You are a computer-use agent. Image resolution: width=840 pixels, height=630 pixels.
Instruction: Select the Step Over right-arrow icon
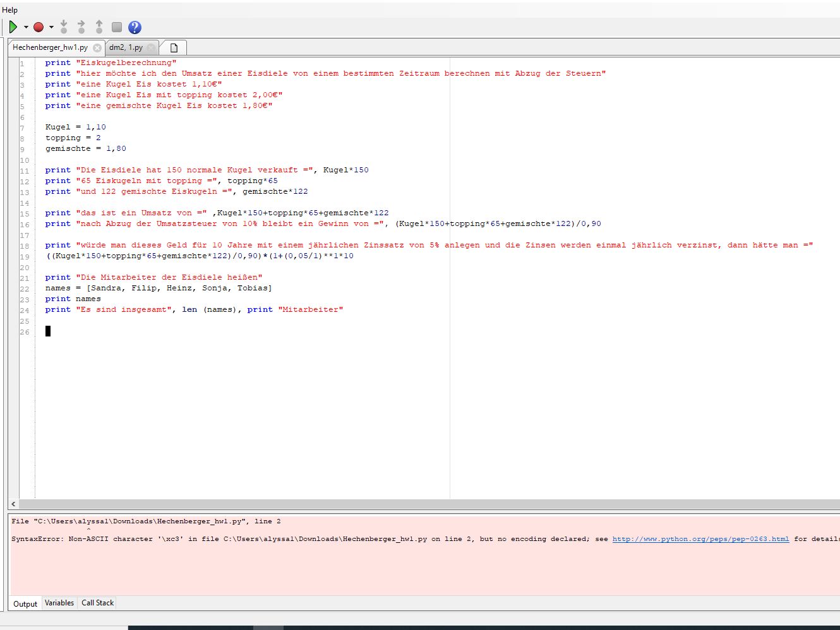click(81, 27)
